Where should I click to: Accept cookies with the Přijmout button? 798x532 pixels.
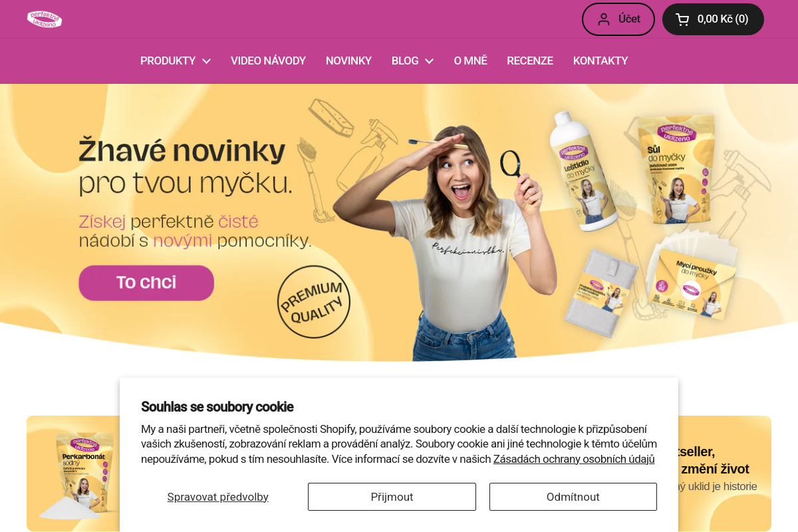point(392,497)
